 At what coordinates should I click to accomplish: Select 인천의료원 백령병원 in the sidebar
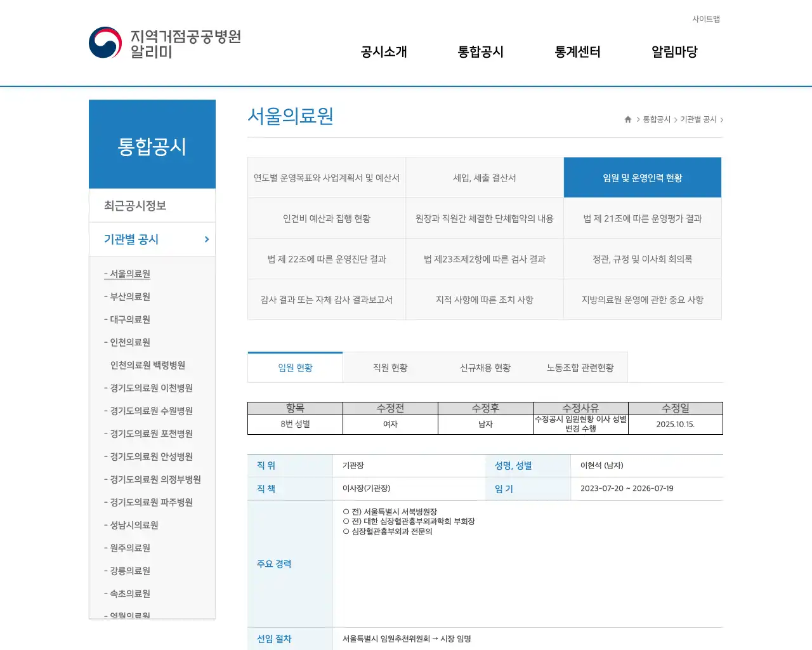(x=148, y=365)
